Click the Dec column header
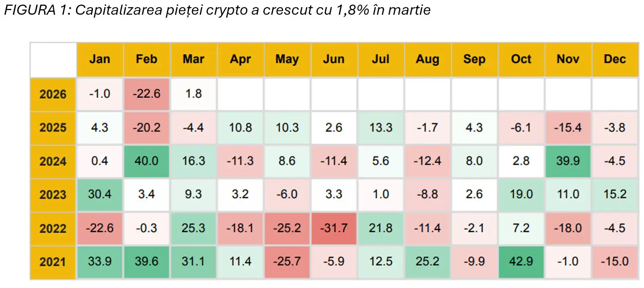Screen dimensions: 644x288 pyautogui.click(x=615, y=59)
